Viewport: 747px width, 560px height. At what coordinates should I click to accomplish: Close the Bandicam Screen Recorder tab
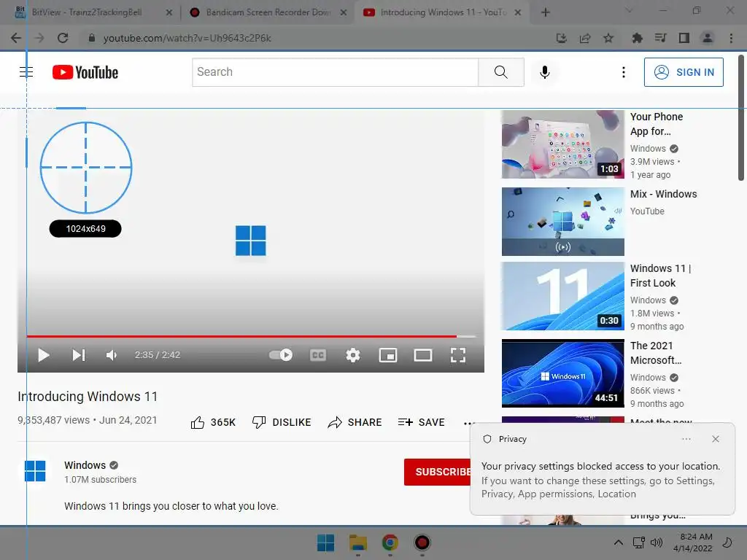(x=343, y=13)
